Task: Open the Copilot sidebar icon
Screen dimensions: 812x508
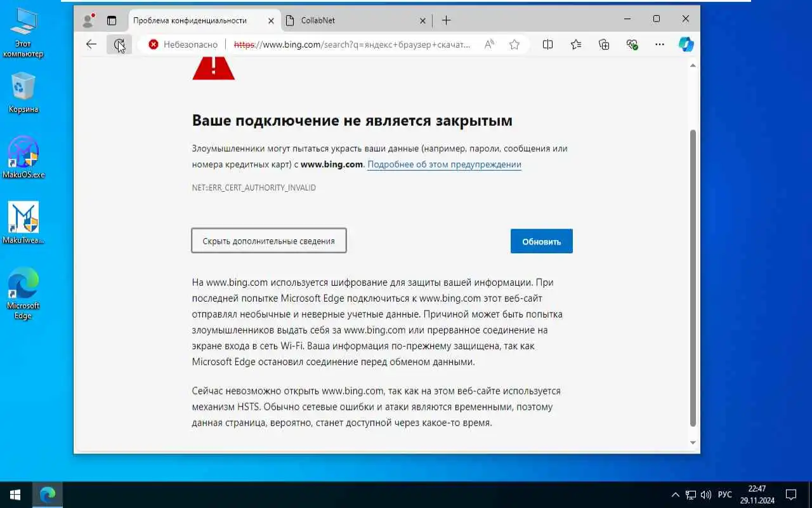Action: tap(686, 44)
